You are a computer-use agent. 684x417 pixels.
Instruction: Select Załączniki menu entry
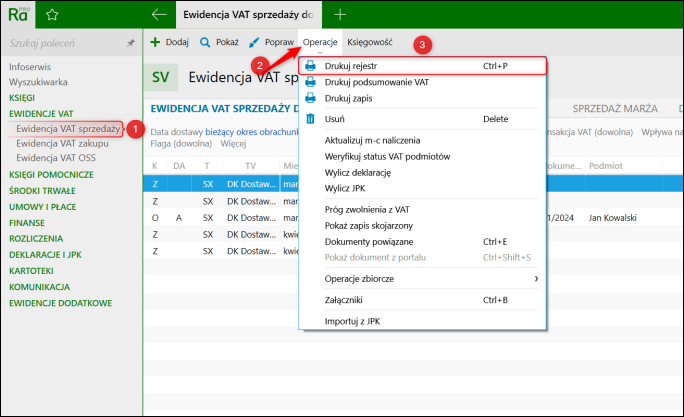tap(422, 300)
